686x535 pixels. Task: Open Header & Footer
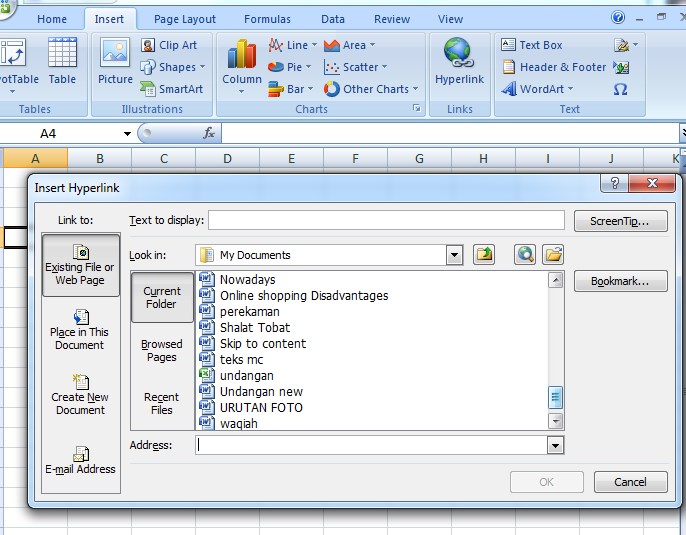[x=554, y=67]
